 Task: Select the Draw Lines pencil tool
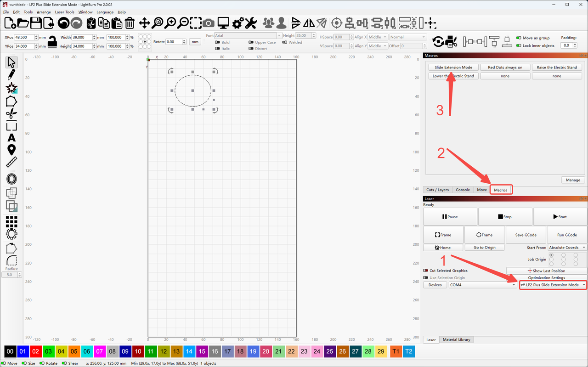pyautogui.click(x=11, y=75)
